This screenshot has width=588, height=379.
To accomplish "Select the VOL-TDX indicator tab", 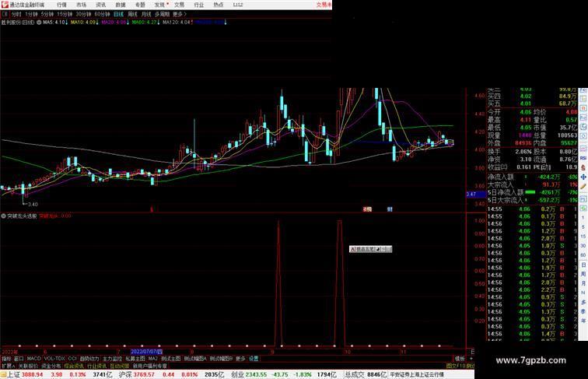I will 54,359.
